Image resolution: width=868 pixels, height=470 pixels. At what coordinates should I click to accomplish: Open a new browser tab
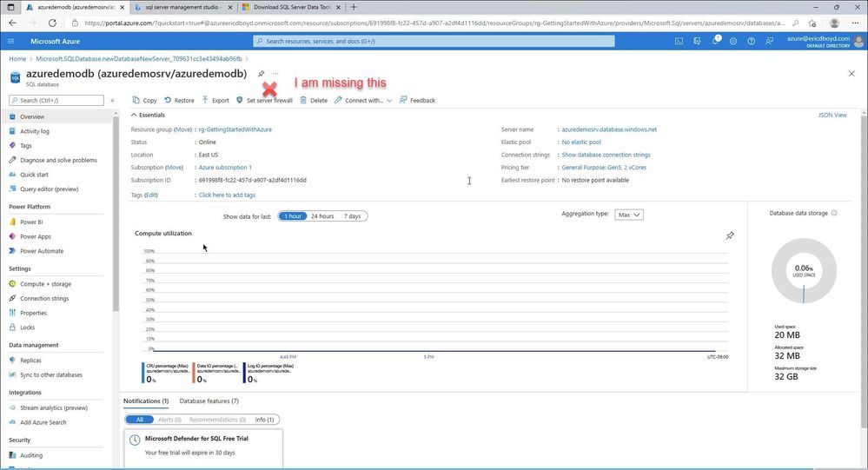[x=354, y=7]
